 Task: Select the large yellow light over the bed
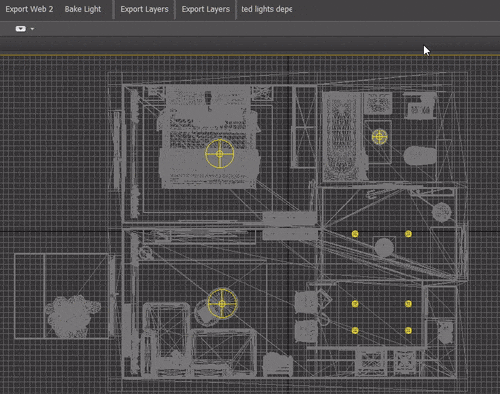point(219,154)
